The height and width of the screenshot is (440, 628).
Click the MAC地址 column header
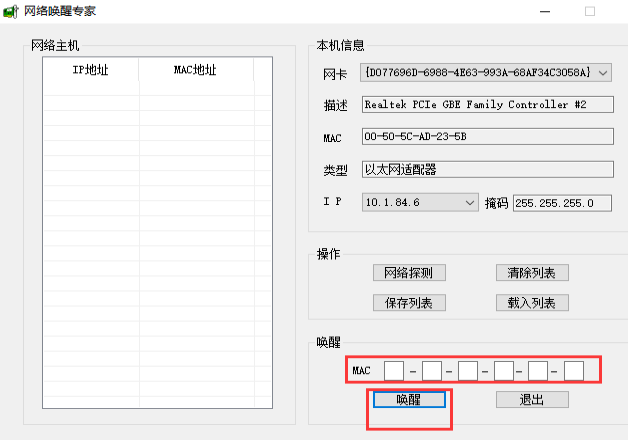point(195,70)
